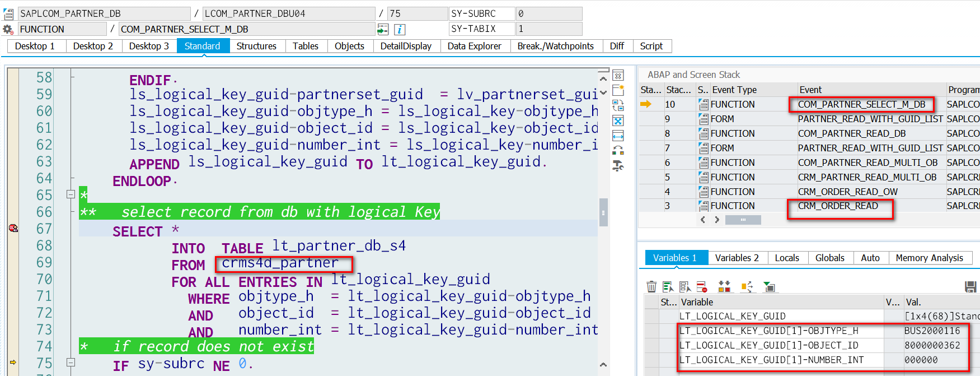Switch to Desktop 1 tab
The width and height of the screenshot is (980, 376).
(x=35, y=46)
